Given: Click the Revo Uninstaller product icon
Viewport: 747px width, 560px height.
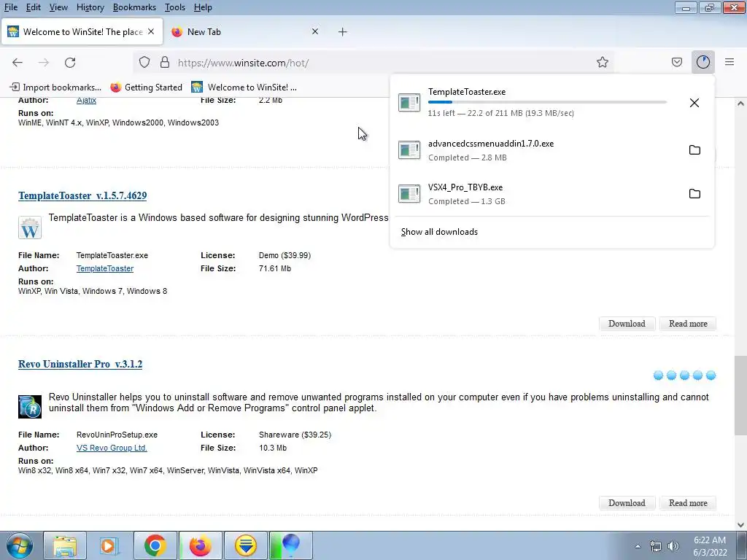Looking at the screenshot, I should [x=30, y=407].
